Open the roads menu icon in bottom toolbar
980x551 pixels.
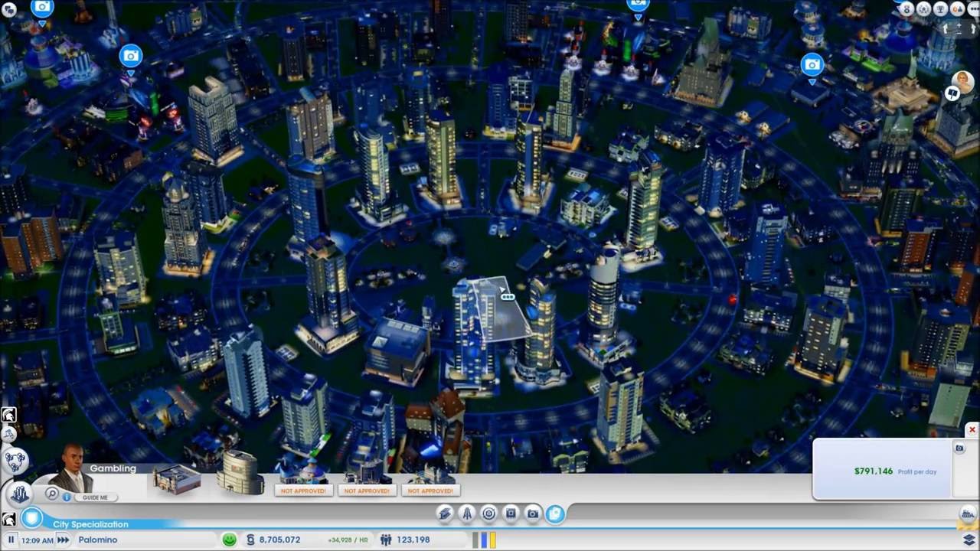[444, 514]
